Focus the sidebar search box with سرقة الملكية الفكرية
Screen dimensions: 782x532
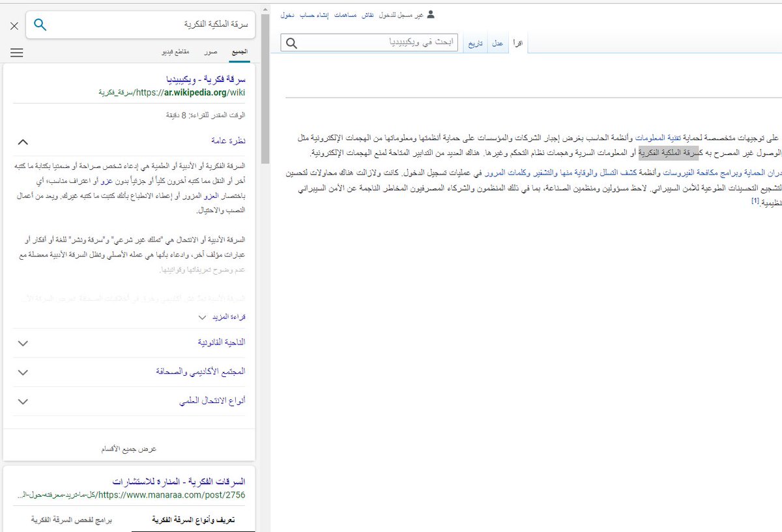point(141,25)
